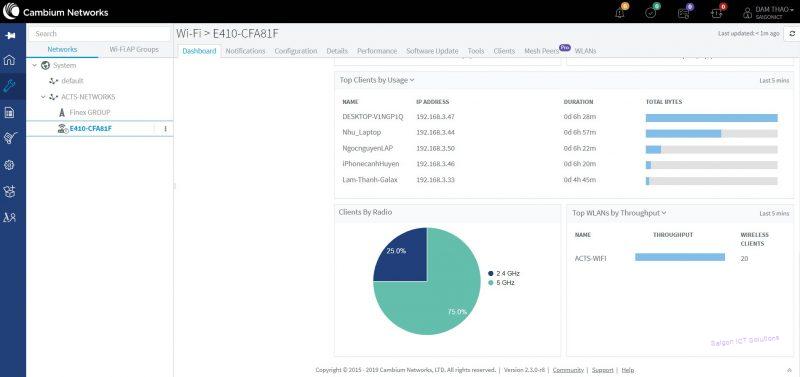Select E410-CFA81F device in tree
800x377 pixels.
point(91,129)
